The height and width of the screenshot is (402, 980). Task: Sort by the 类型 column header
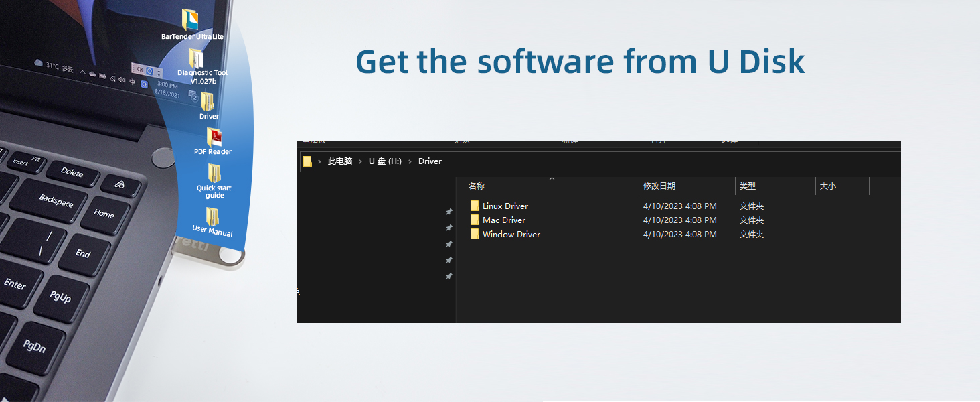748,186
